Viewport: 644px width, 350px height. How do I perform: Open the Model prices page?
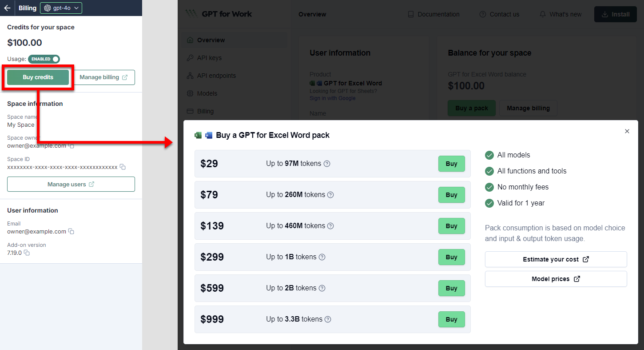[x=556, y=279]
